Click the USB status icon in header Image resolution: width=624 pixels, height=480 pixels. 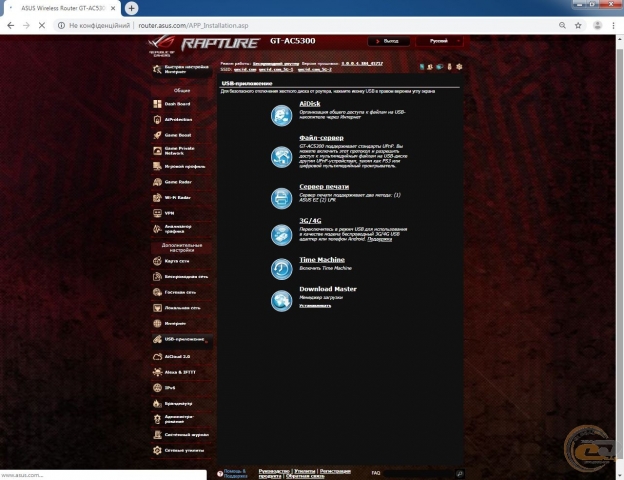449,67
